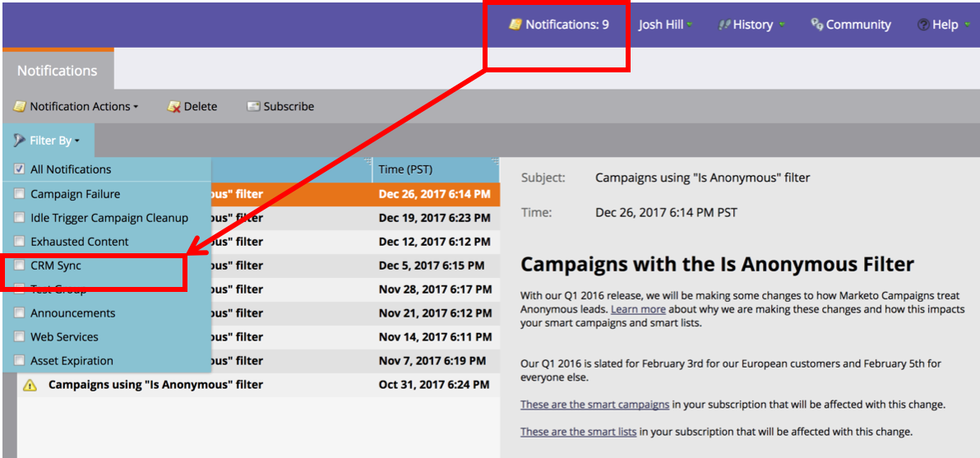Click the warning triangle on Oct 31 row

(30, 385)
